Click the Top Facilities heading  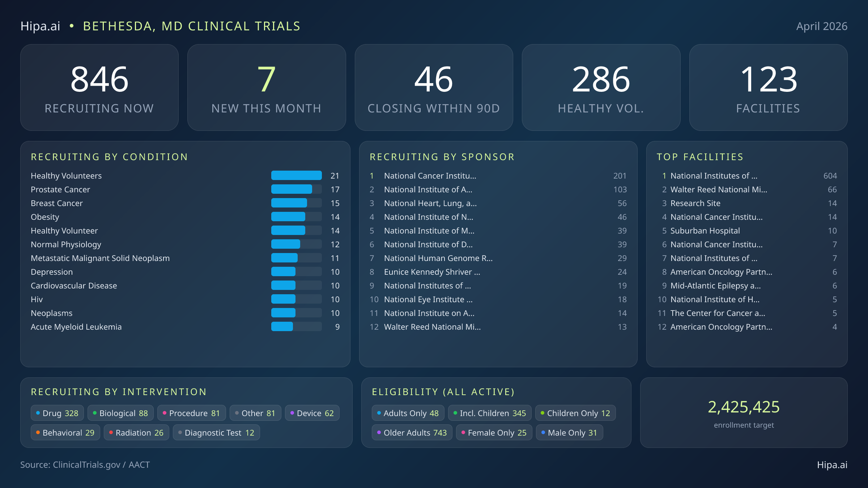point(700,157)
